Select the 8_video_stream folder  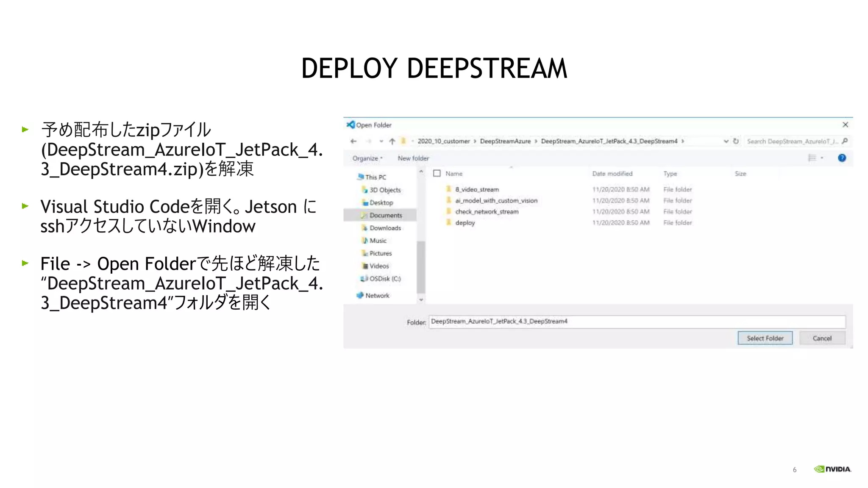(477, 189)
